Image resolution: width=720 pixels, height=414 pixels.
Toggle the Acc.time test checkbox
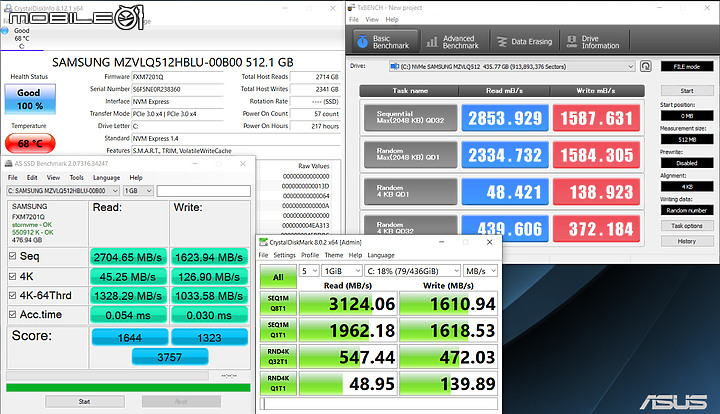point(12,314)
